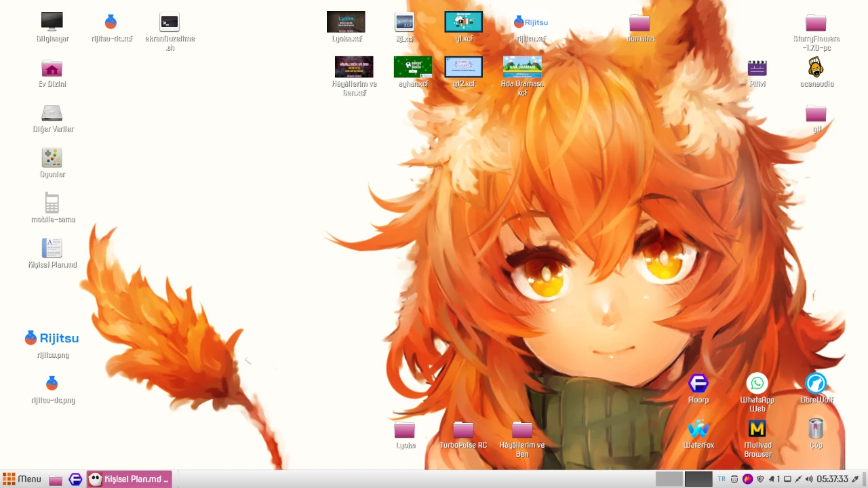Image resolution: width=868 pixels, height=488 pixels.
Task: Click the 05:37:33 clock
Action: (x=832, y=479)
